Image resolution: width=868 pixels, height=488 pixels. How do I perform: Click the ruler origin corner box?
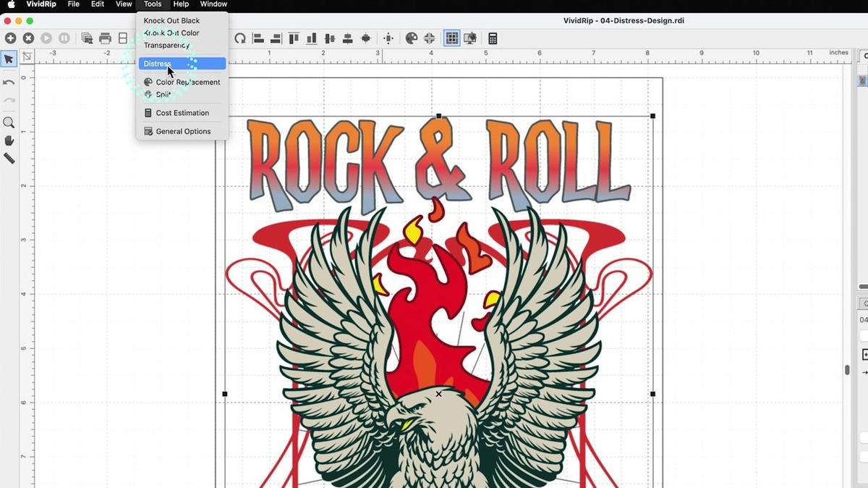tap(27, 57)
